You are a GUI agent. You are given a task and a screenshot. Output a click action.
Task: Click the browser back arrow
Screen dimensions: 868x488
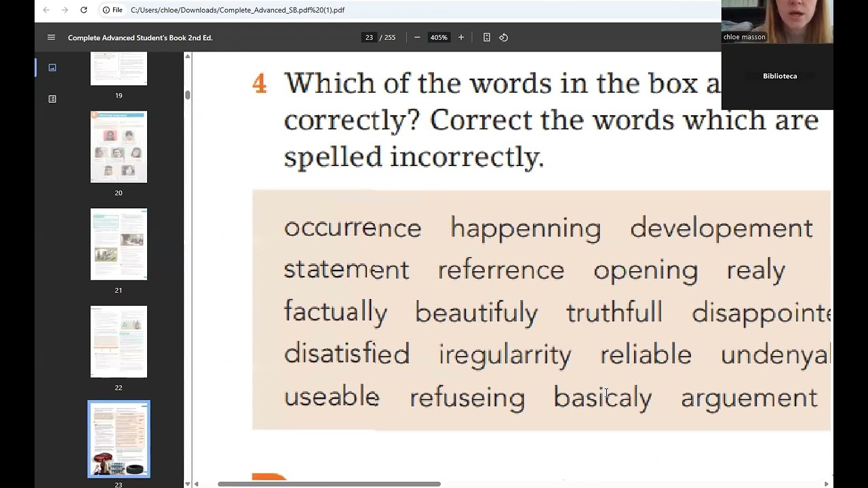coord(46,10)
